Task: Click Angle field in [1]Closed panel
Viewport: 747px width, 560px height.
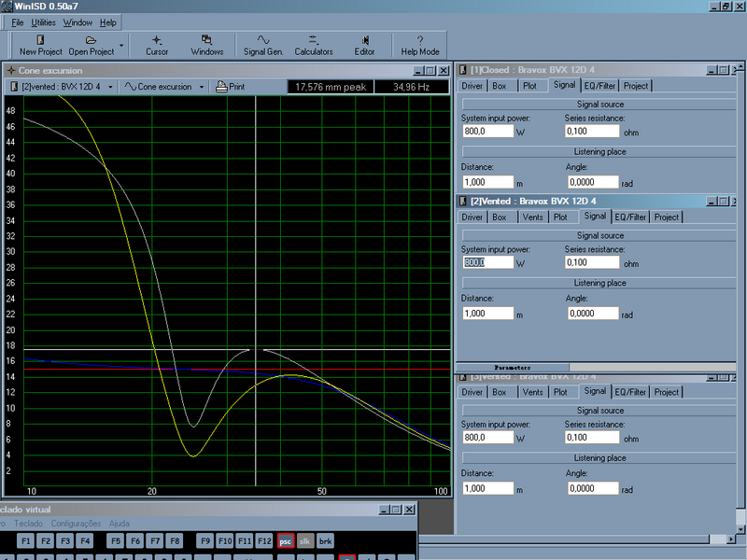Action: (x=593, y=182)
